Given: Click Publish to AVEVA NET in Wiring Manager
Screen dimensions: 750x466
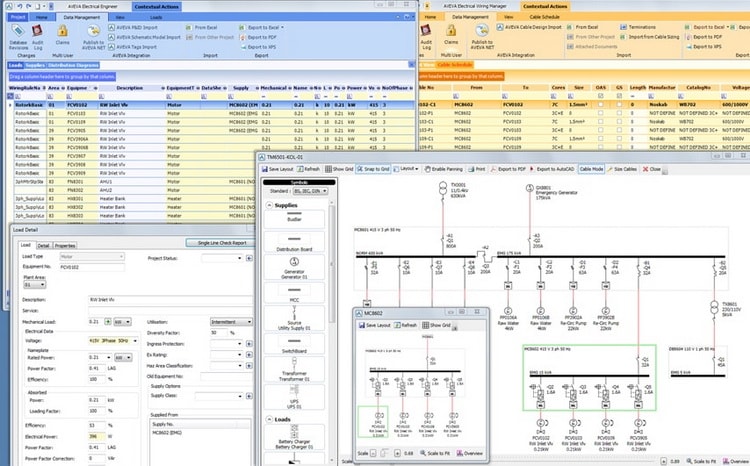Looking at the screenshot, I should tap(482, 37).
